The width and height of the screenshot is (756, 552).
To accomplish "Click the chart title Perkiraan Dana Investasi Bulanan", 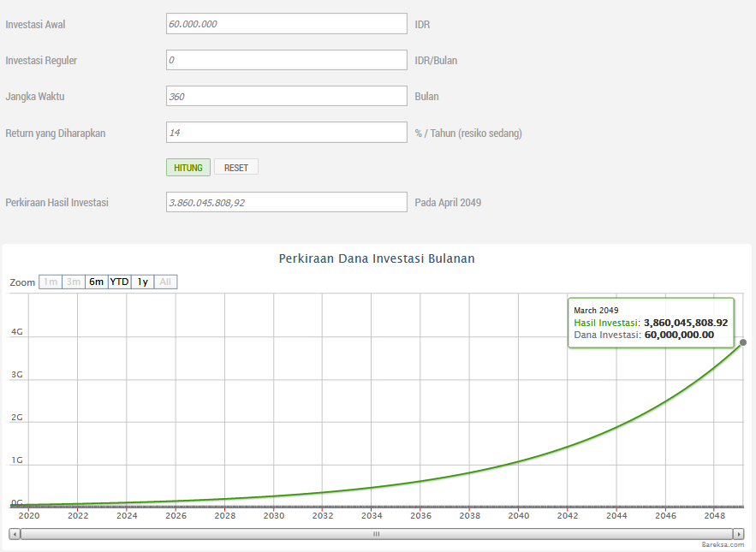I will (377, 258).
